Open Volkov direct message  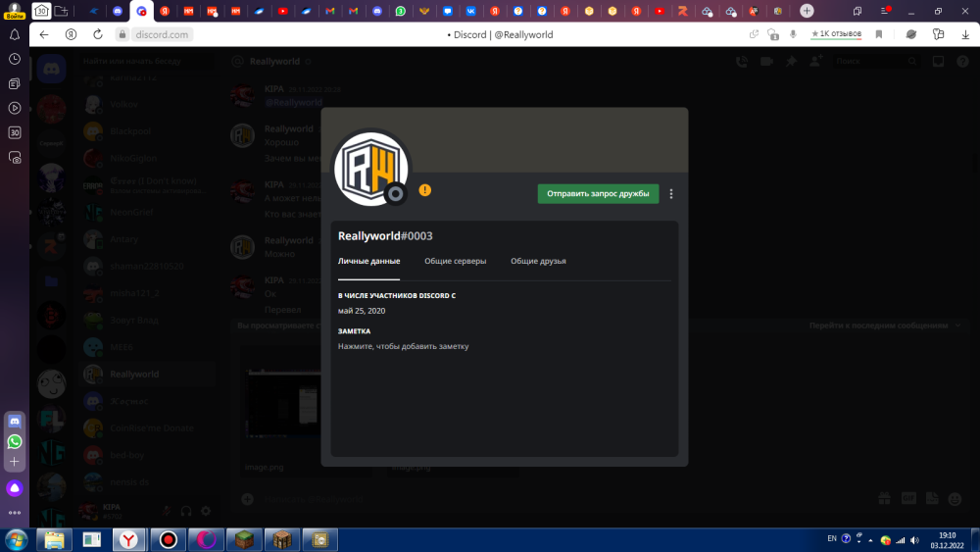coord(148,104)
